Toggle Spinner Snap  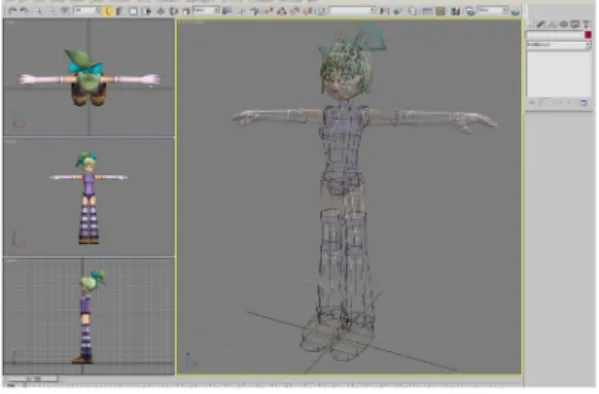pyautogui.click(x=308, y=11)
